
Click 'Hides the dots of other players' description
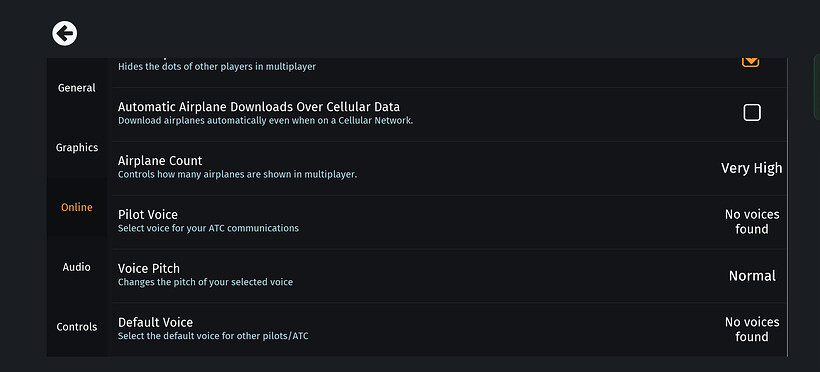click(x=217, y=67)
